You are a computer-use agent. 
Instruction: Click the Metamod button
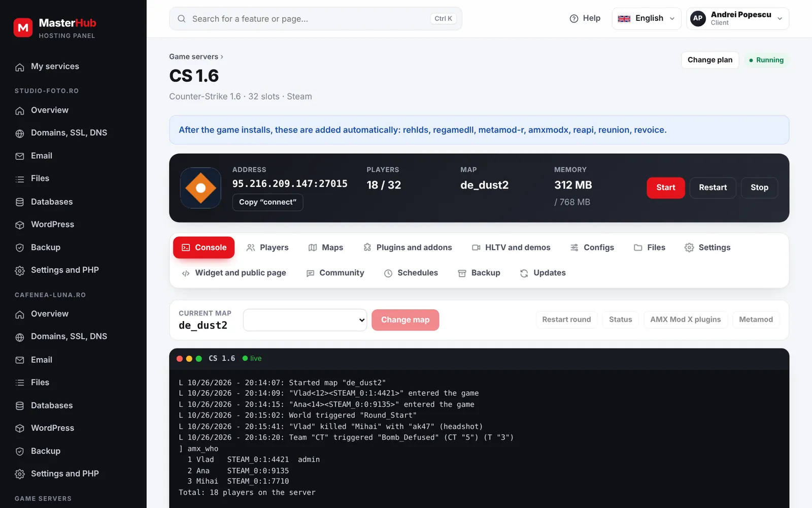click(x=756, y=320)
